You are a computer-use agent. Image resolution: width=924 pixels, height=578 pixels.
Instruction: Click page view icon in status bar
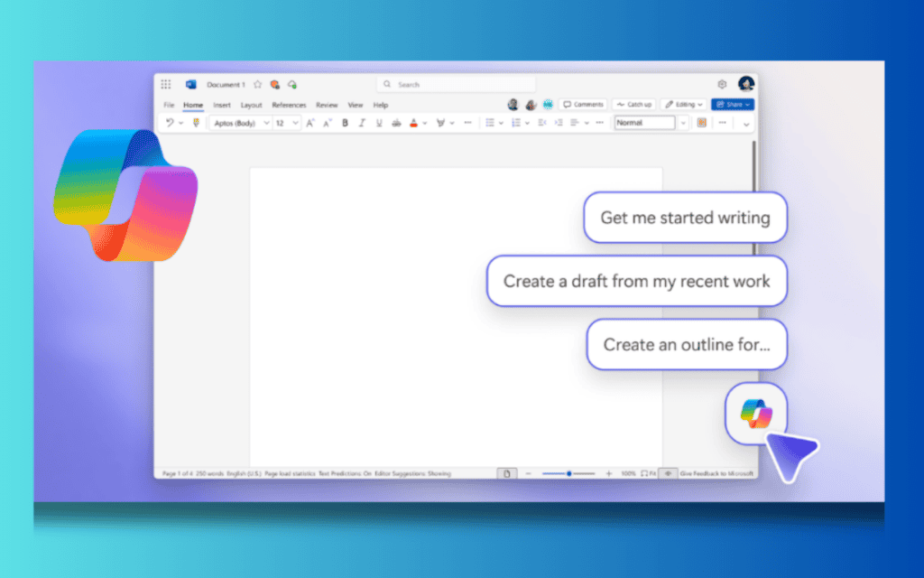507,473
